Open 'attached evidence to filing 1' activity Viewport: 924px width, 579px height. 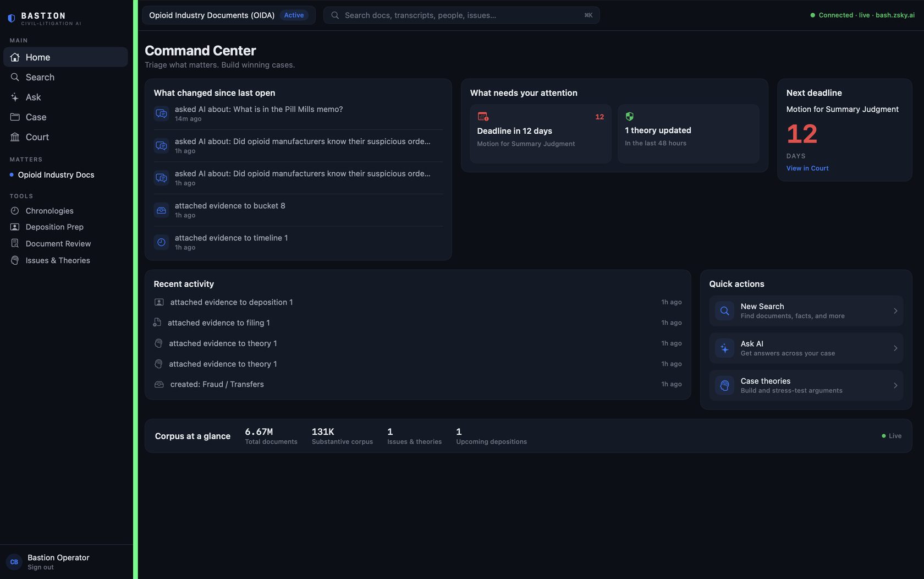click(x=418, y=323)
